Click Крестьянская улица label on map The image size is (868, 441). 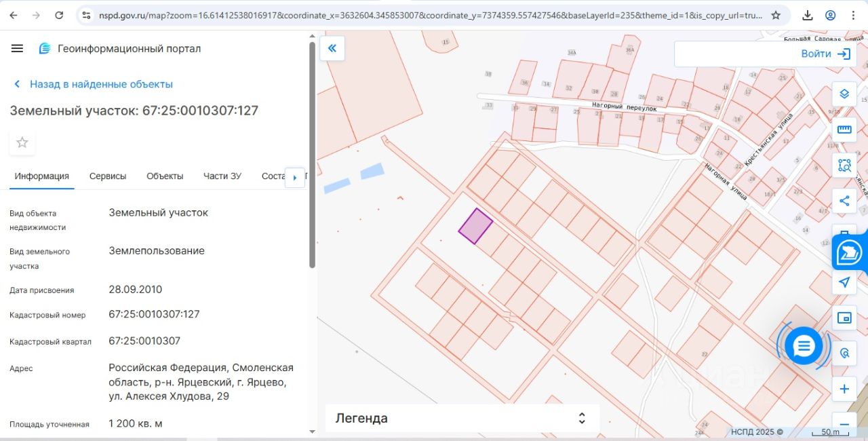click(x=768, y=141)
